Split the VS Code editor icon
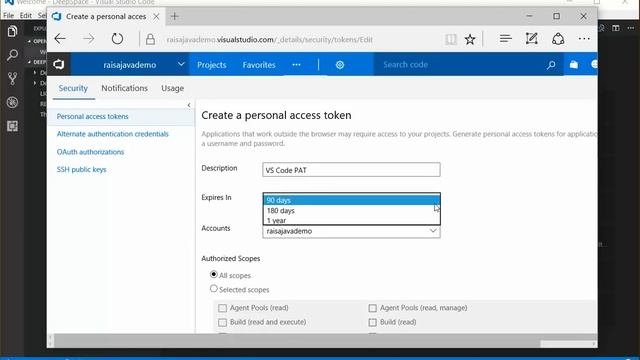Screen dimensions: 640x360 616,28
